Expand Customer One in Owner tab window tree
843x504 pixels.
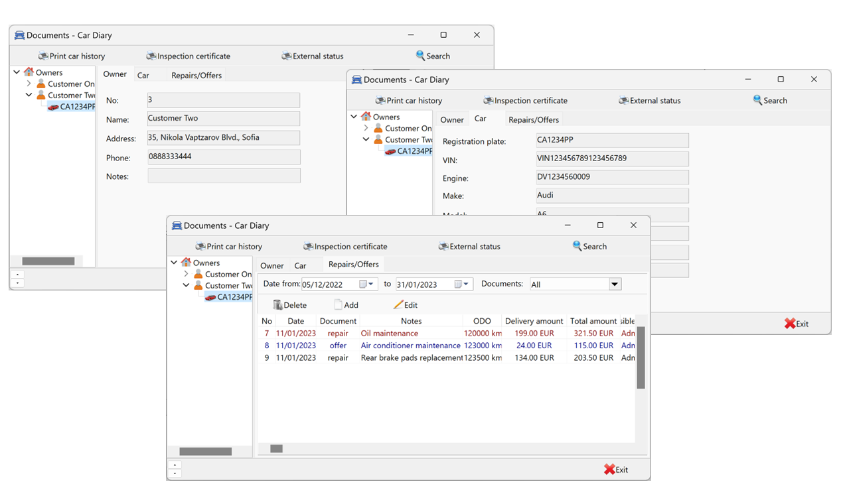click(x=29, y=84)
